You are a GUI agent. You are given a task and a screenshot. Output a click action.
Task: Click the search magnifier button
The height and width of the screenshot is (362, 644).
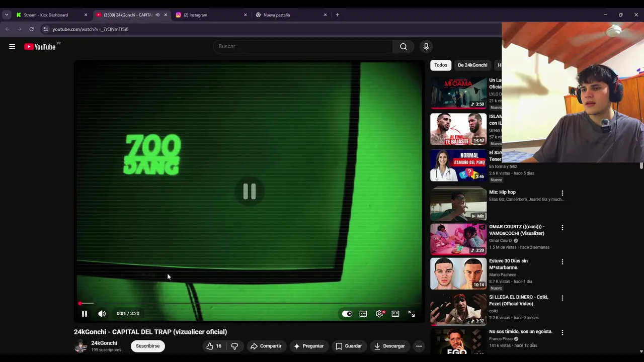404,47
